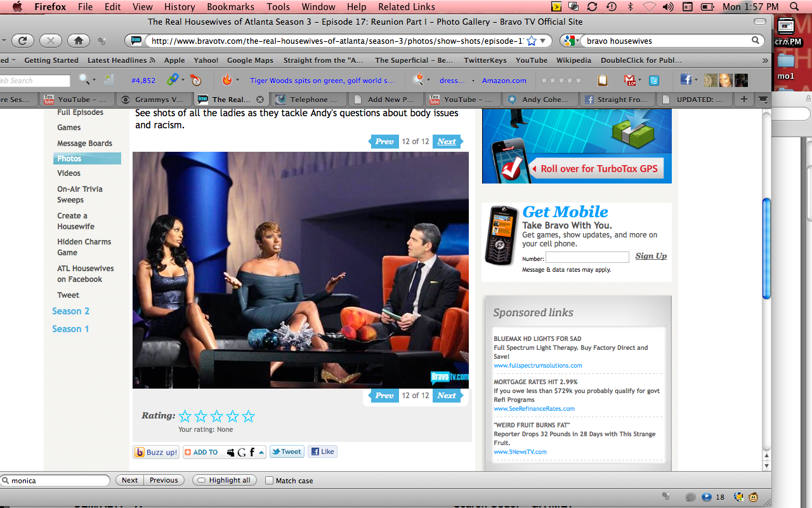Go to the Prev photo above the image
Screen dimensions: 812x508
384,142
